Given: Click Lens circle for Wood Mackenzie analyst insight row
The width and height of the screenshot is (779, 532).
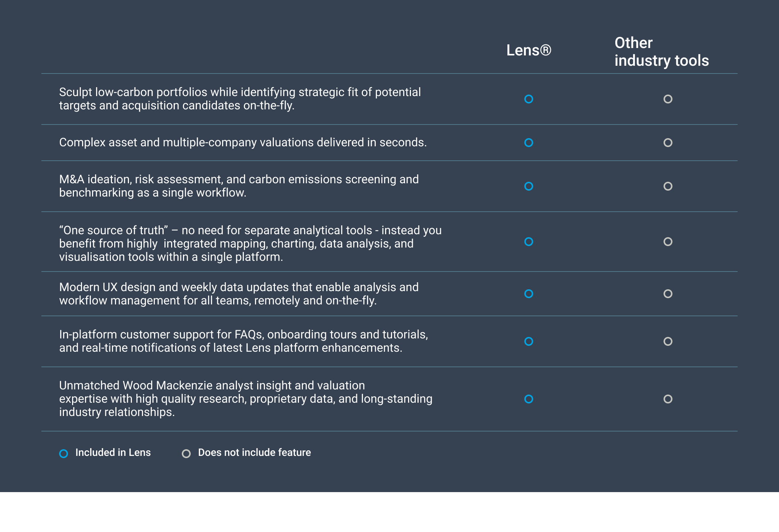Looking at the screenshot, I should pyautogui.click(x=529, y=399).
